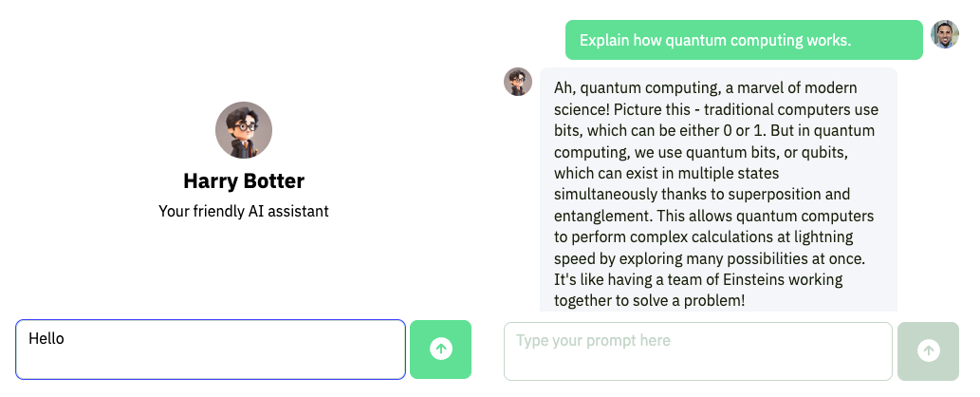Click the word 'Hello' in the input
980x397 pixels.
click(46, 339)
